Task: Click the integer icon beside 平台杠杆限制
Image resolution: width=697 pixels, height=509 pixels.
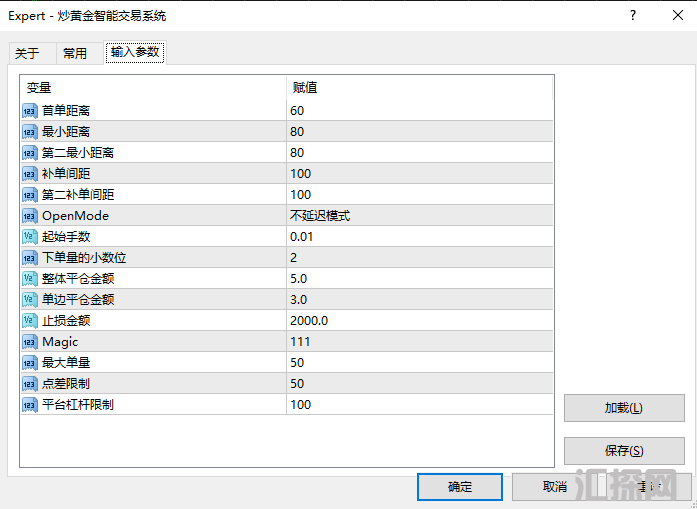Action: [x=30, y=405]
